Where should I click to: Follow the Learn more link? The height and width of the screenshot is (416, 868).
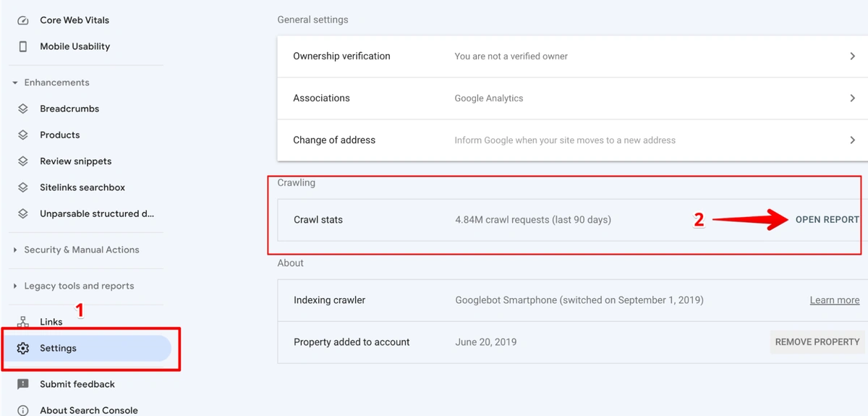834,300
